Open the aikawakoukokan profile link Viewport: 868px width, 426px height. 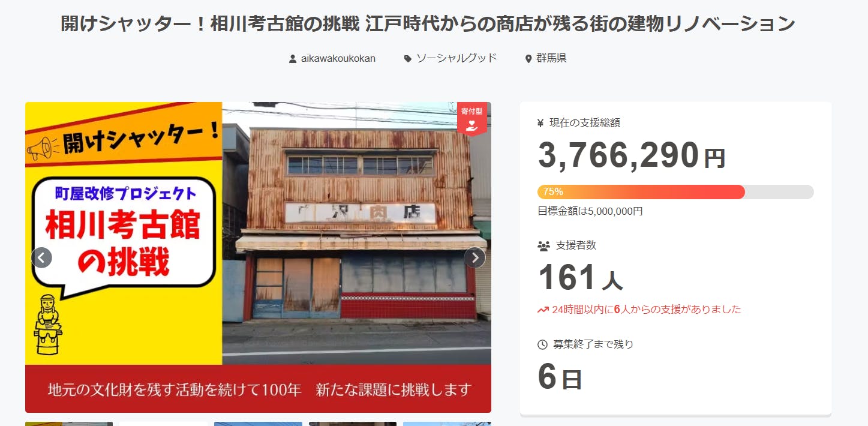338,59
